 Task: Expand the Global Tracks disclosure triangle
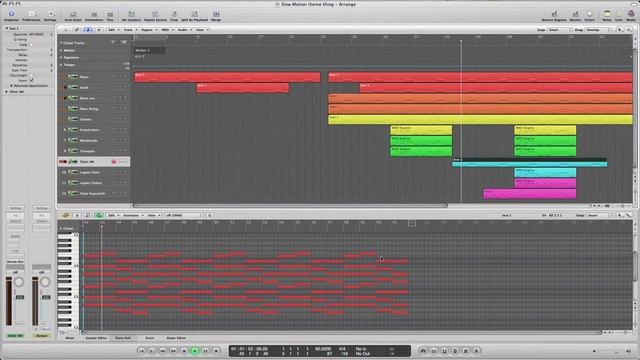point(61,43)
